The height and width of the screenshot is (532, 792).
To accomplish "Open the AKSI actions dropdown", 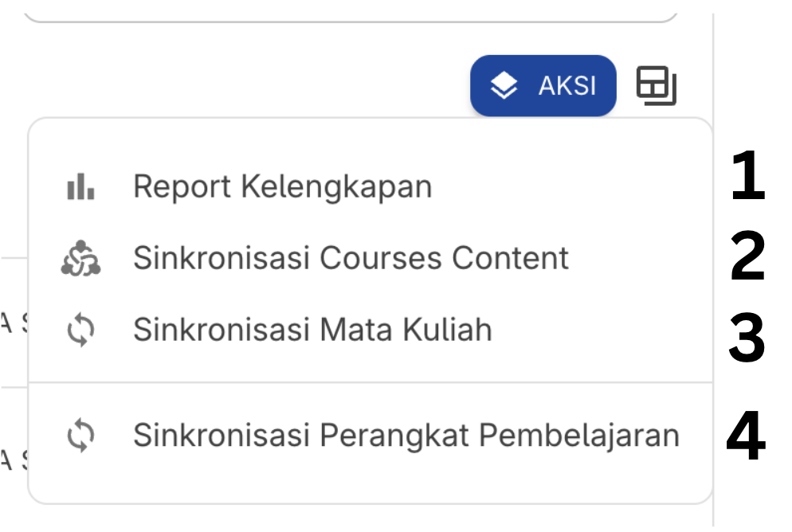I will click(543, 85).
